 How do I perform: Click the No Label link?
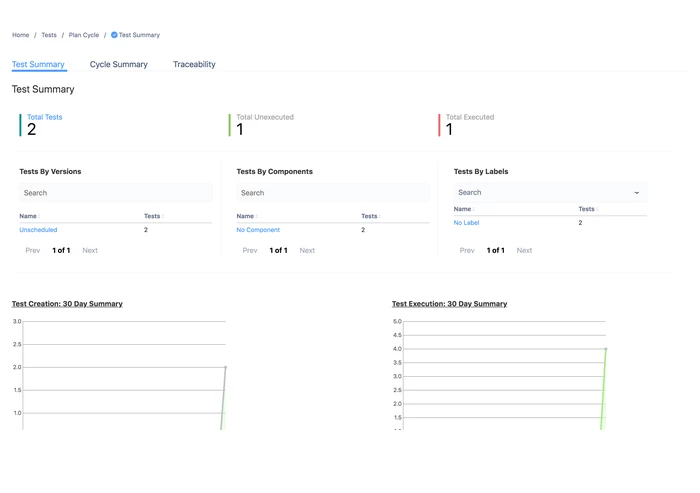tap(466, 223)
